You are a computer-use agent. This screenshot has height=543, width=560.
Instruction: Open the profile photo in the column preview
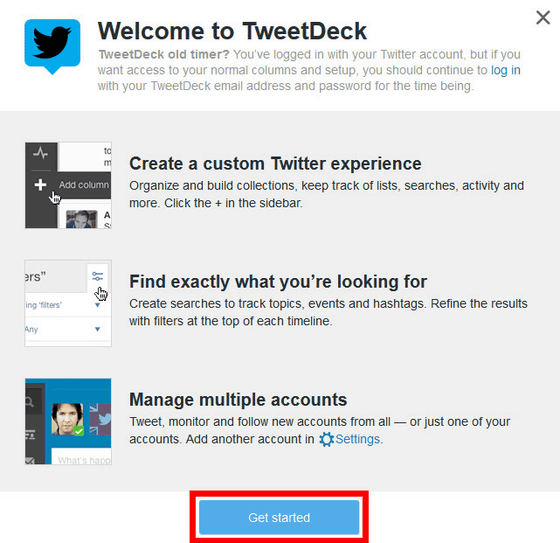tap(81, 219)
